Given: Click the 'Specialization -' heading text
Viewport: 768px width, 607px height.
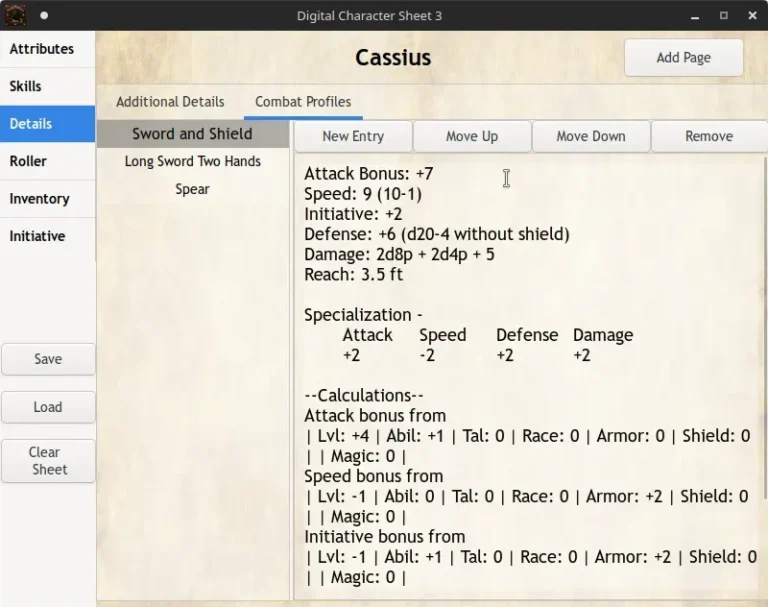Looking at the screenshot, I should coord(363,315).
